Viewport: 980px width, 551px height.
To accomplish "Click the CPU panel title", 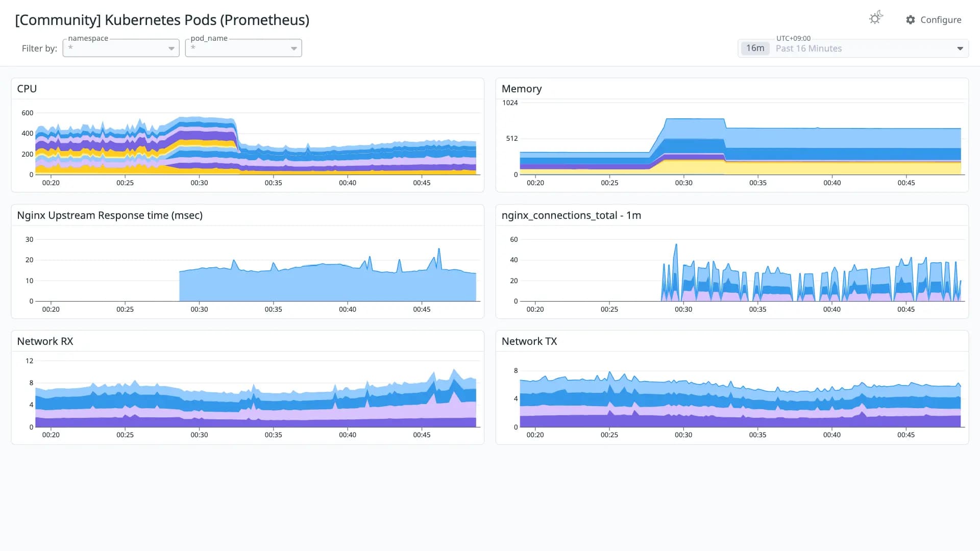I will [x=27, y=89].
